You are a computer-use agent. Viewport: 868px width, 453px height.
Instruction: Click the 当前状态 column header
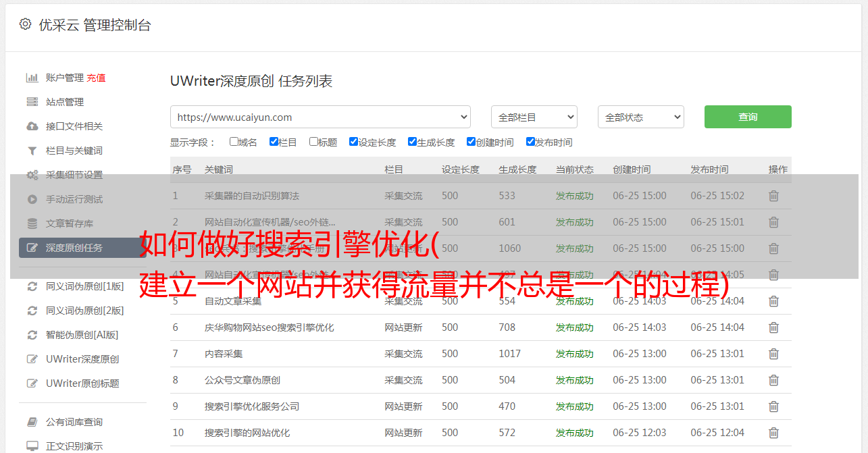click(x=575, y=169)
